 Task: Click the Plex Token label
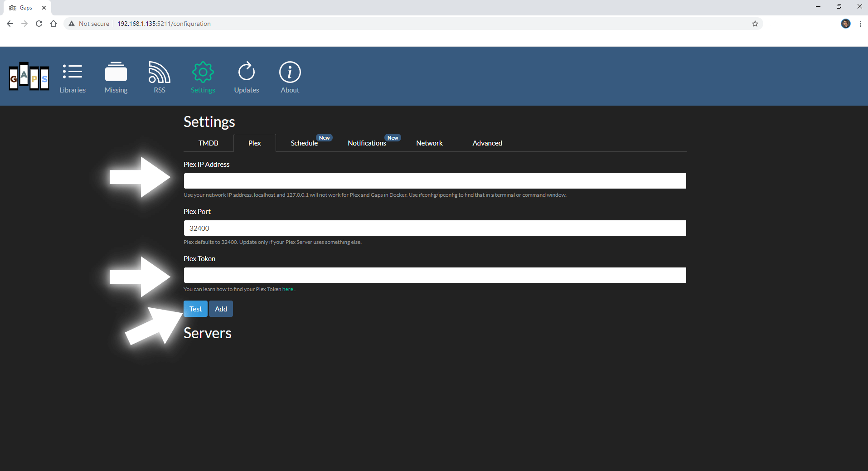(x=199, y=259)
